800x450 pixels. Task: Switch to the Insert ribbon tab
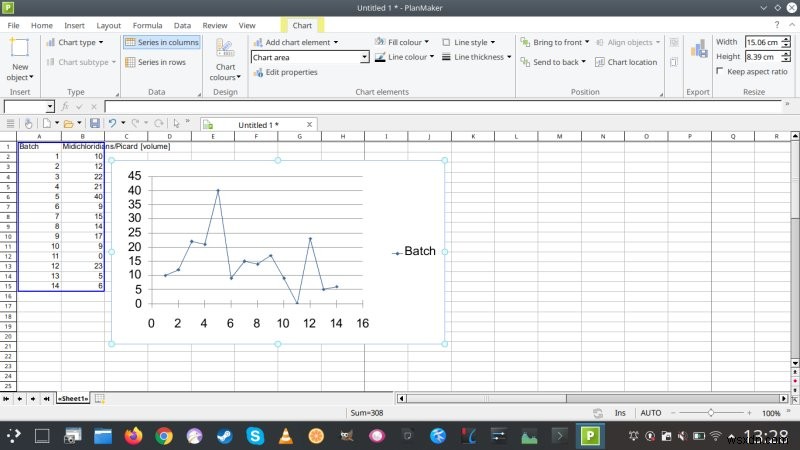click(x=74, y=26)
